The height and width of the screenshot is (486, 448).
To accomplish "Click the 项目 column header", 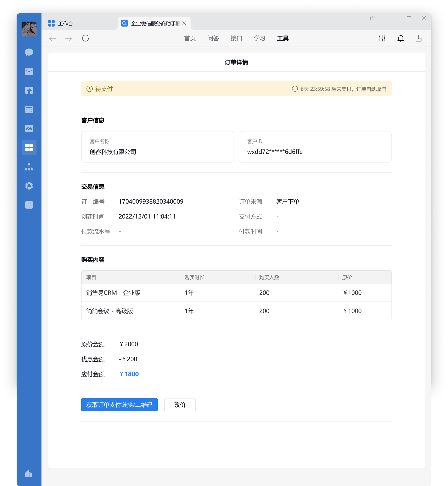I will pyautogui.click(x=91, y=277).
